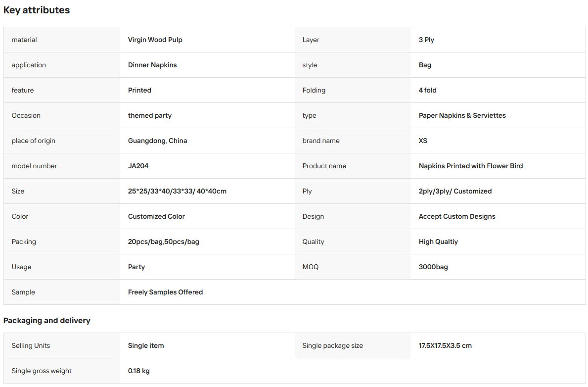Image resolution: width=588 pixels, height=387 pixels.
Task: Select the 20pcs/bag,50pcs/bag packing value
Action: tap(163, 242)
